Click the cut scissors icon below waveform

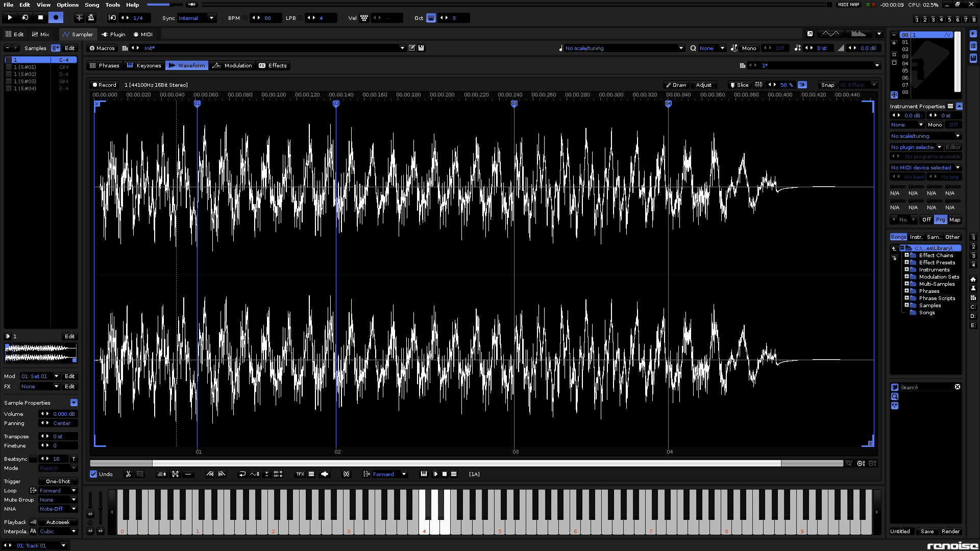coord(128,474)
